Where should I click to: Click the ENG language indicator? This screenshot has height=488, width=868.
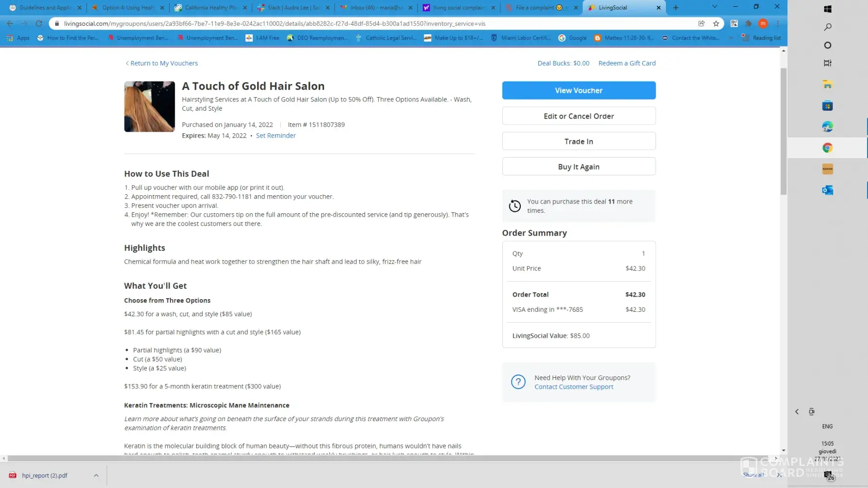pyautogui.click(x=827, y=427)
